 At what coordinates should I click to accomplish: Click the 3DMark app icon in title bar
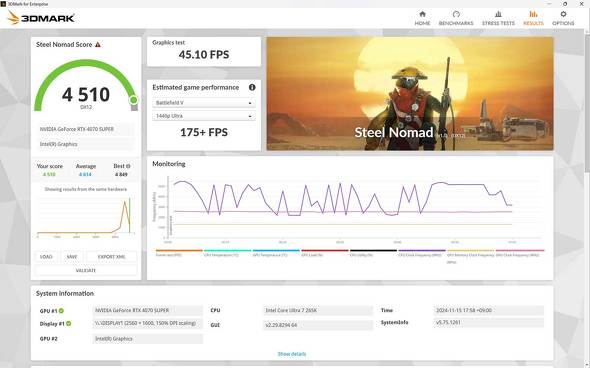3,4
